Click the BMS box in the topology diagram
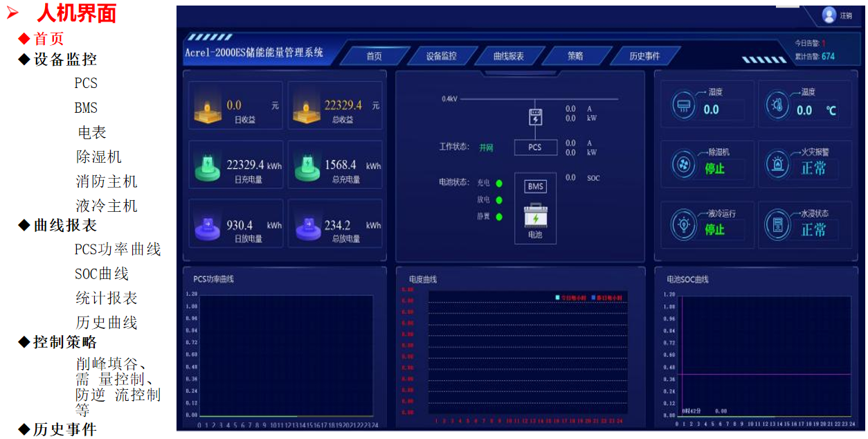 point(536,186)
